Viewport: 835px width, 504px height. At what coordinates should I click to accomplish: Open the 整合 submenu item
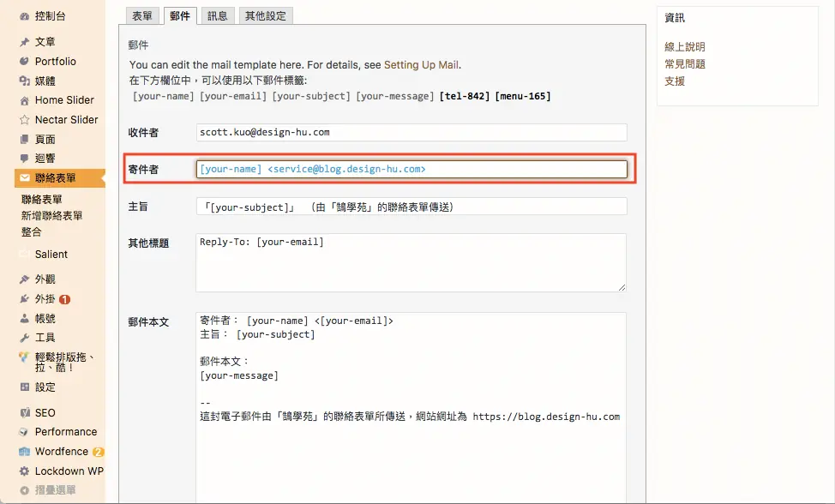[x=32, y=231]
